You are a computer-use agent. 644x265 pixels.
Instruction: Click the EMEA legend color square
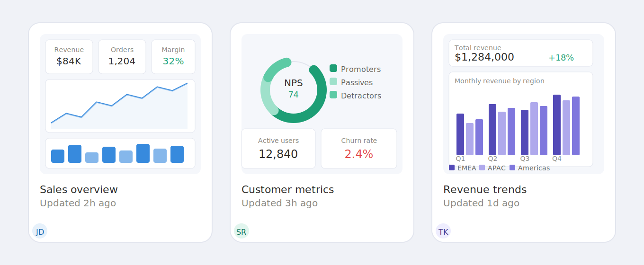click(x=452, y=168)
